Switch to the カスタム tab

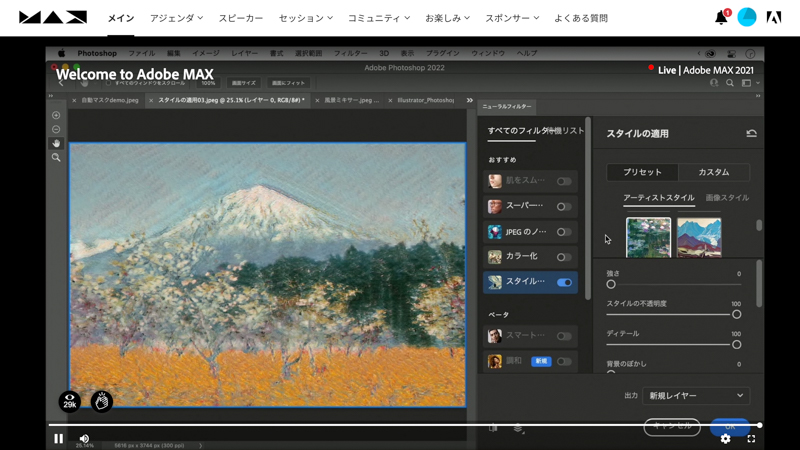(714, 172)
